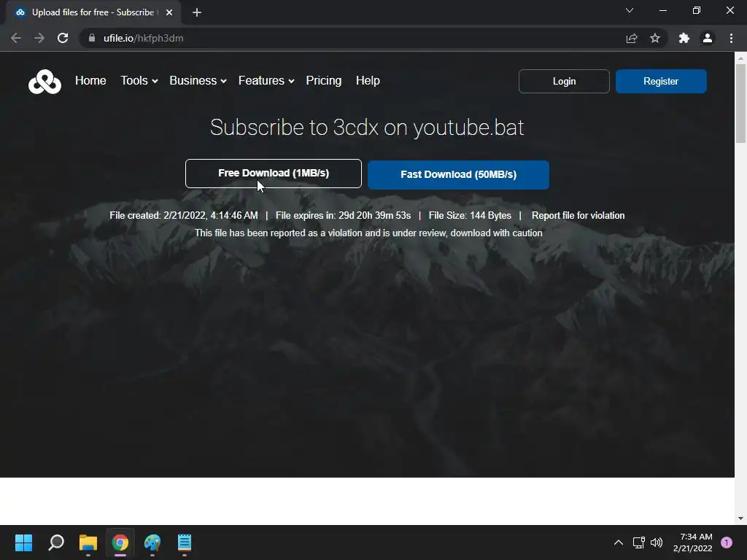Click the Register button

coord(661,82)
